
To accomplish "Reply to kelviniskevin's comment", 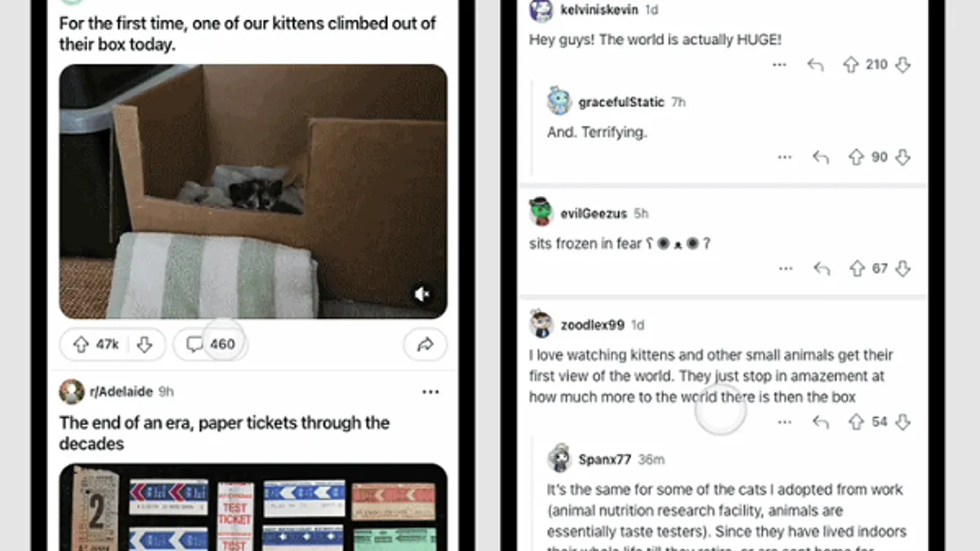I will (x=815, y=64).
